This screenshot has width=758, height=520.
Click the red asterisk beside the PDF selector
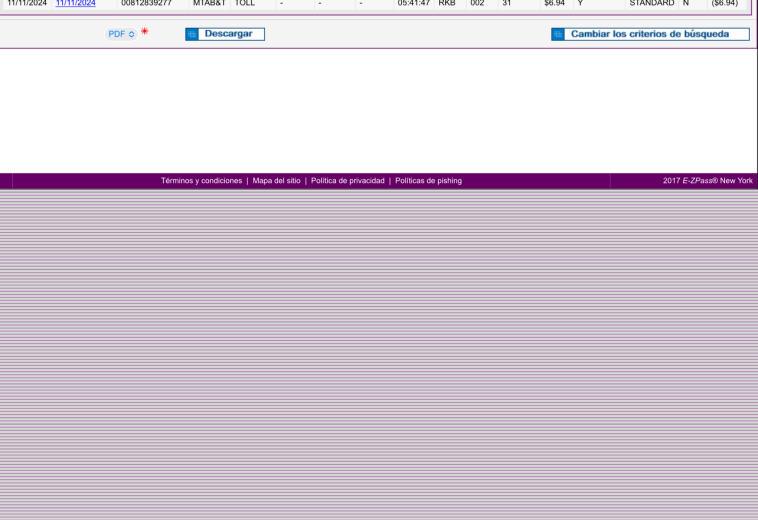click(144, 32)
